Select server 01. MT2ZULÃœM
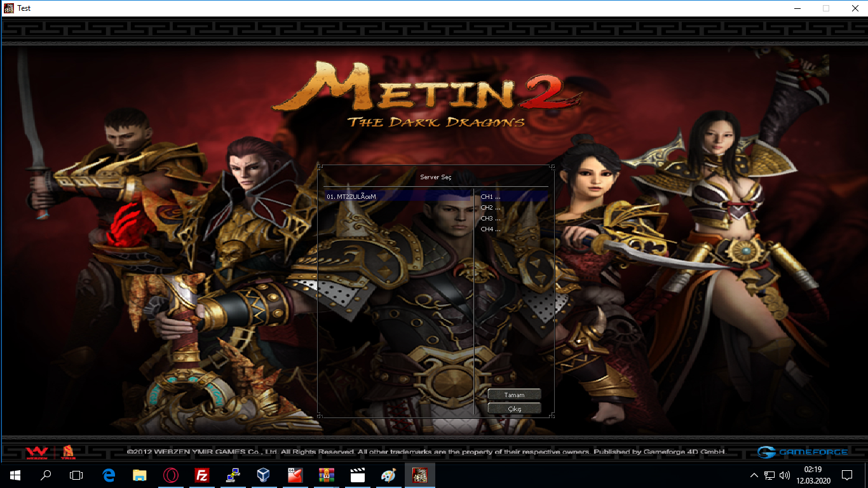The height and width of the screenshot is (488, 868). point(398,196)
